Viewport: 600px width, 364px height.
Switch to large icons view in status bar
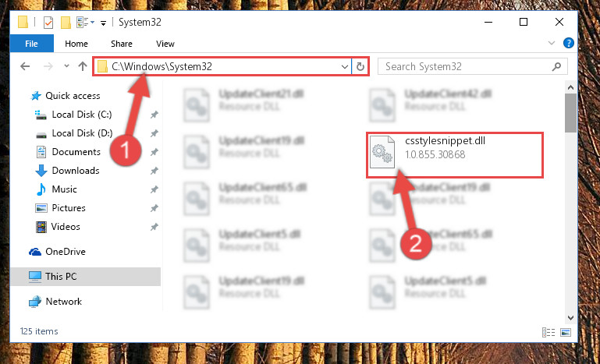(x=567, y=332)
